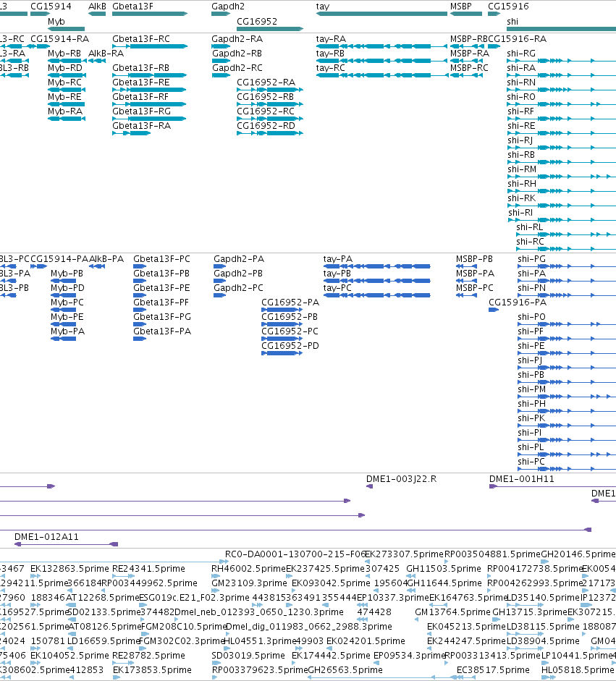
Task: Click BAC clone DME1-012A11
Action: (46, 537)
